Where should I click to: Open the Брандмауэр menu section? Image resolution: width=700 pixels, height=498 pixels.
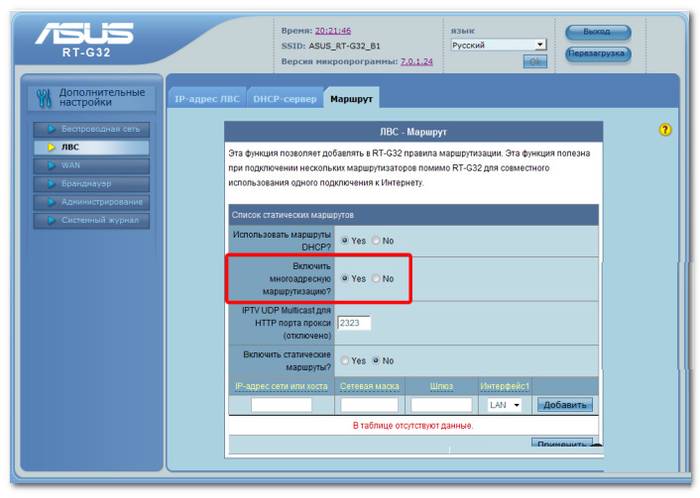click(92, 184)
